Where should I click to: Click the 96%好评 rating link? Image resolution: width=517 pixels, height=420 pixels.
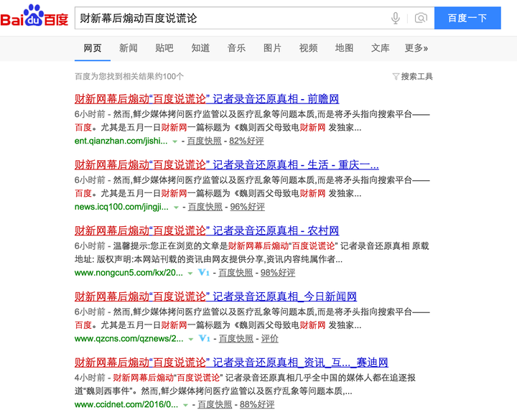pyautogui.click(x=247, y=207)
